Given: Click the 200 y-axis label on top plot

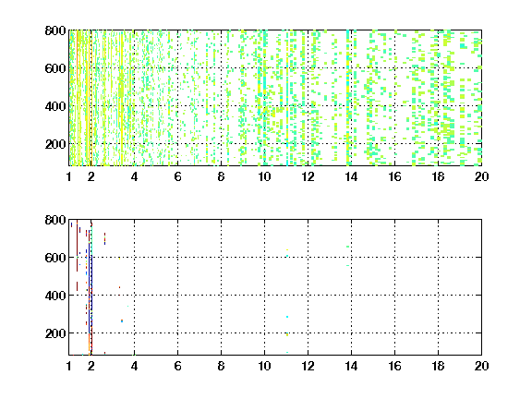Looking at the screenshot, I should pos(55,144).
